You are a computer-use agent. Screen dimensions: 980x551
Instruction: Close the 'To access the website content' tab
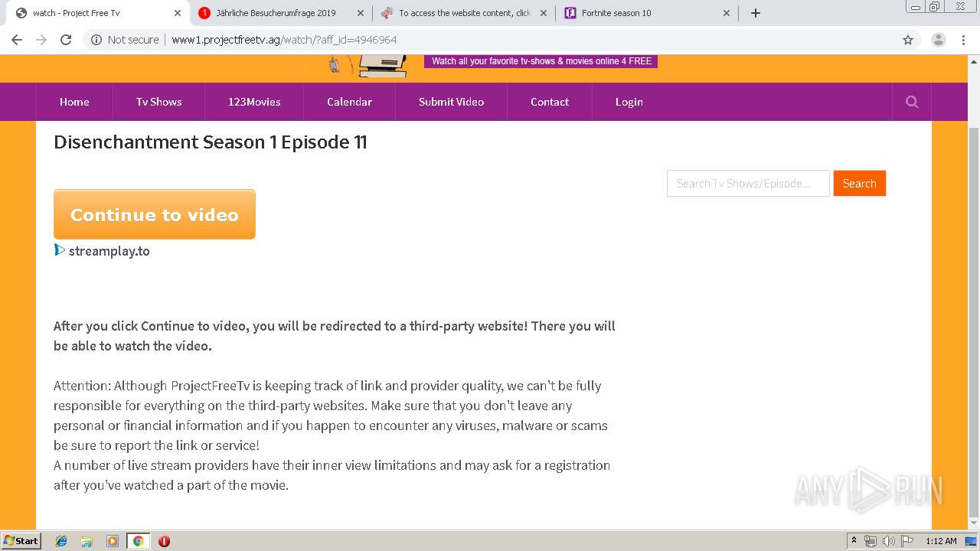click(544, 13)
